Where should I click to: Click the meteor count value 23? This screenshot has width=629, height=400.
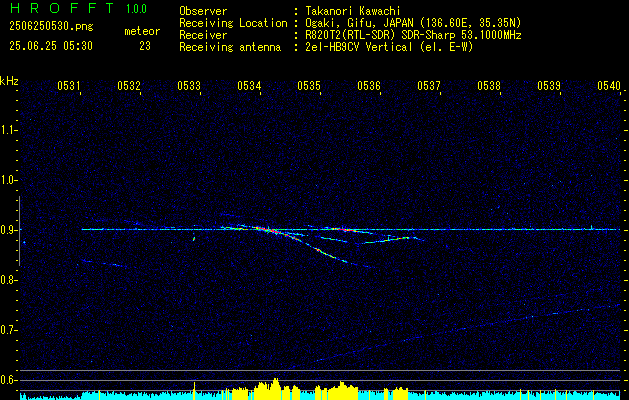point(145,46)
